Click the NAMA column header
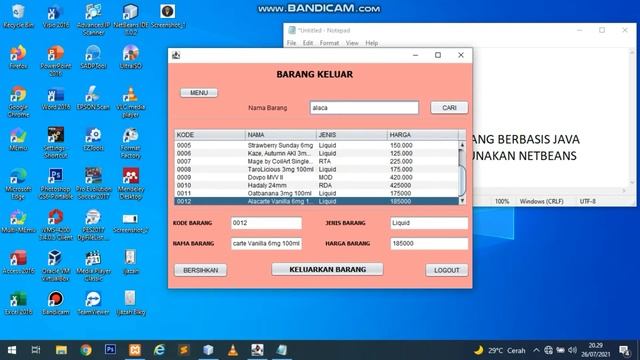The width and height of the screenshot is (640, 360). 281,135
